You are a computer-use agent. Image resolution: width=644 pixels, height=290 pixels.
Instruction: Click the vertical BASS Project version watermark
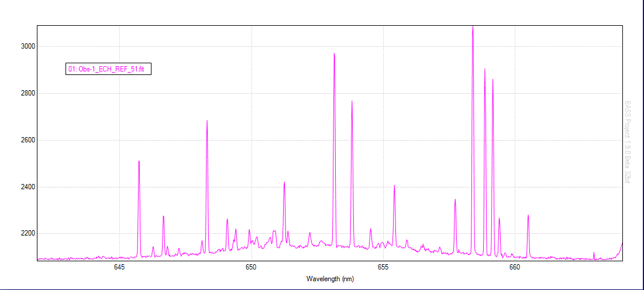[628, 141]
